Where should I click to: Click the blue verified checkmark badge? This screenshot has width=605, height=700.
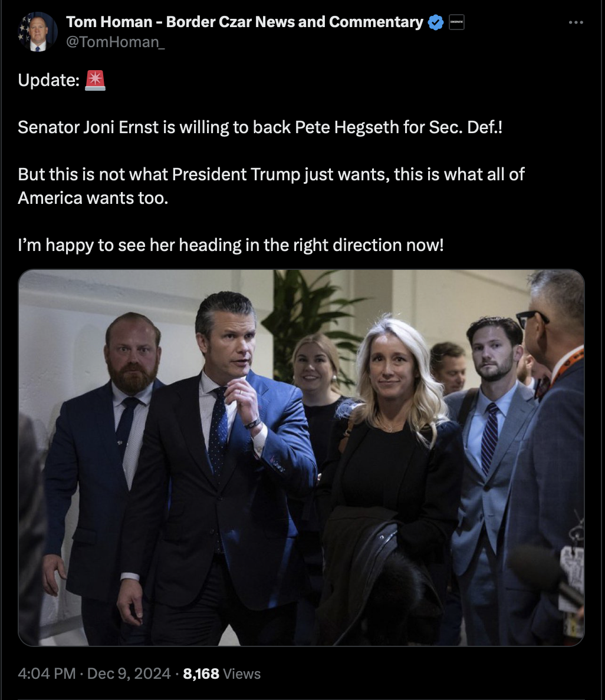coord(436,22)
